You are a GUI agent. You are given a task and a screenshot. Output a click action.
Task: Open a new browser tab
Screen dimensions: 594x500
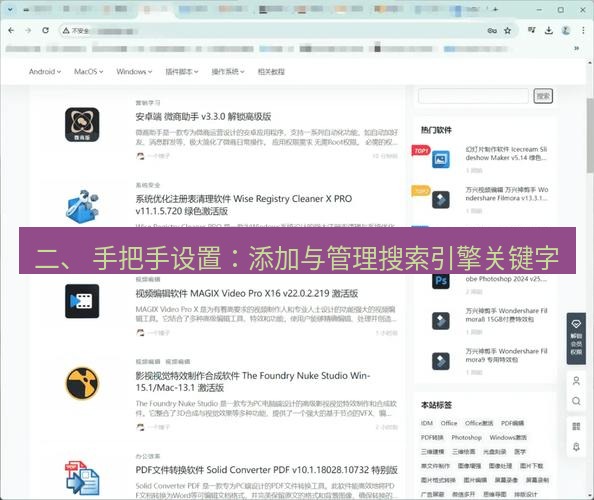tap(495, 9)
